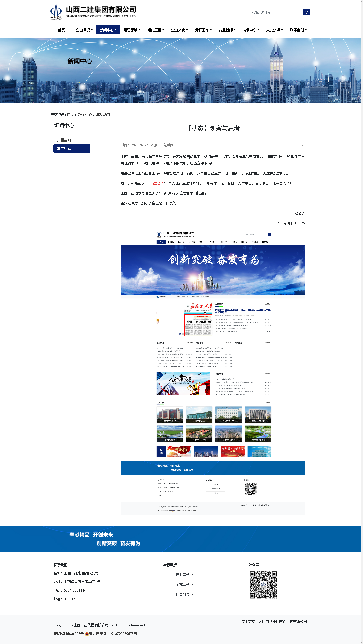Select the 新闻中心 navigation tab
The image size is (363, 644).
coord(108,30)
